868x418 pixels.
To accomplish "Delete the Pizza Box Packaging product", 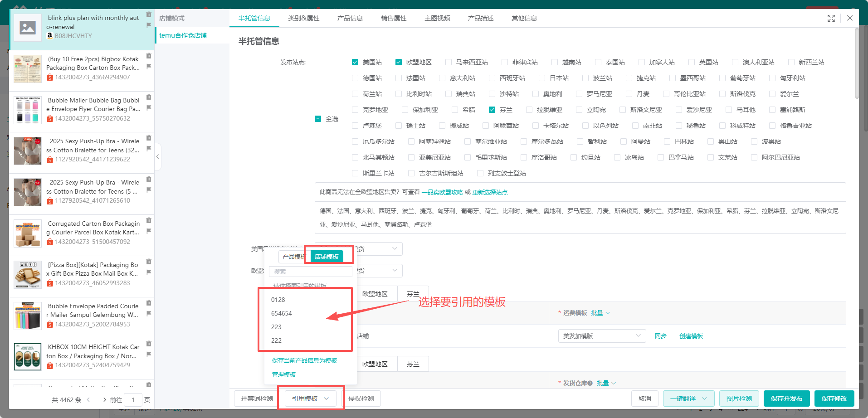I will [x=149, y=262].
